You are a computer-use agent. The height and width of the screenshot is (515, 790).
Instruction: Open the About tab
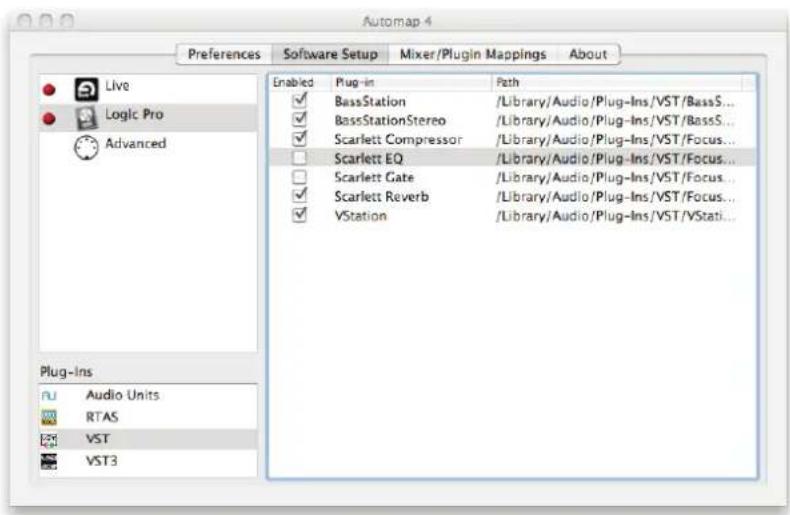pos(588,54)
